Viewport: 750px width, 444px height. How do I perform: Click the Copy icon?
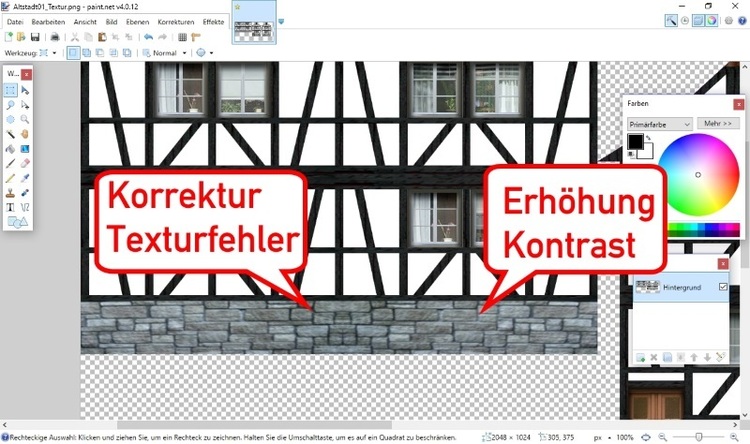[x=88, y=37]
